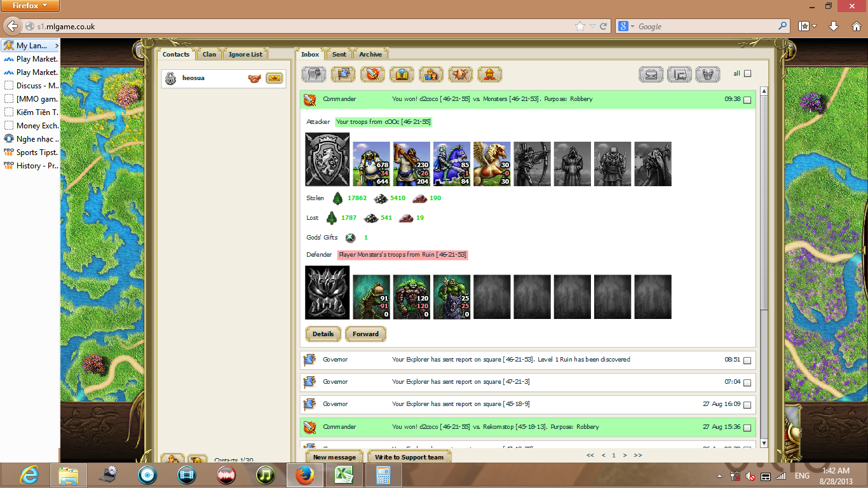Open the Archive tab
The image size is (868, 488).
click(370, 54)
